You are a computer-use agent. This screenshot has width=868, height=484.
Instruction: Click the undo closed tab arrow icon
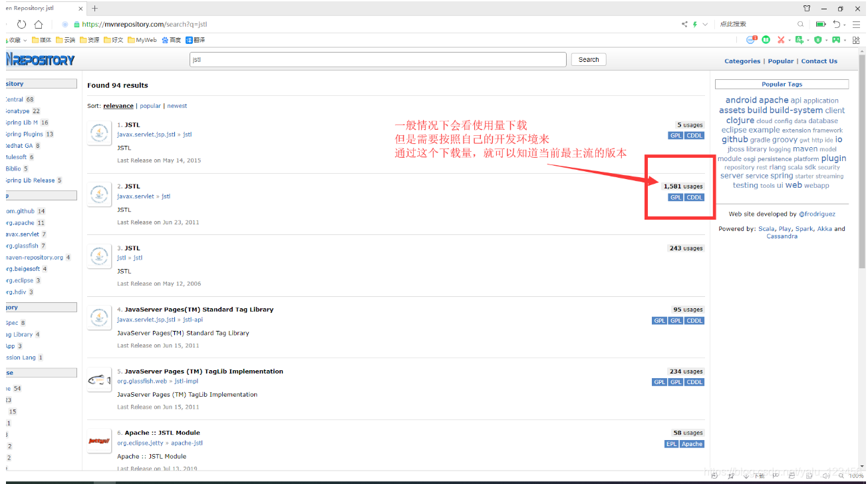(836, 24)
